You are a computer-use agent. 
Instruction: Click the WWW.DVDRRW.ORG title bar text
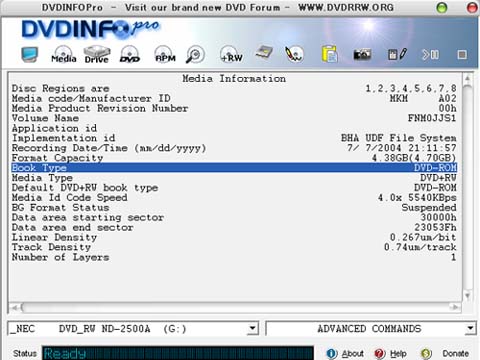346,7
